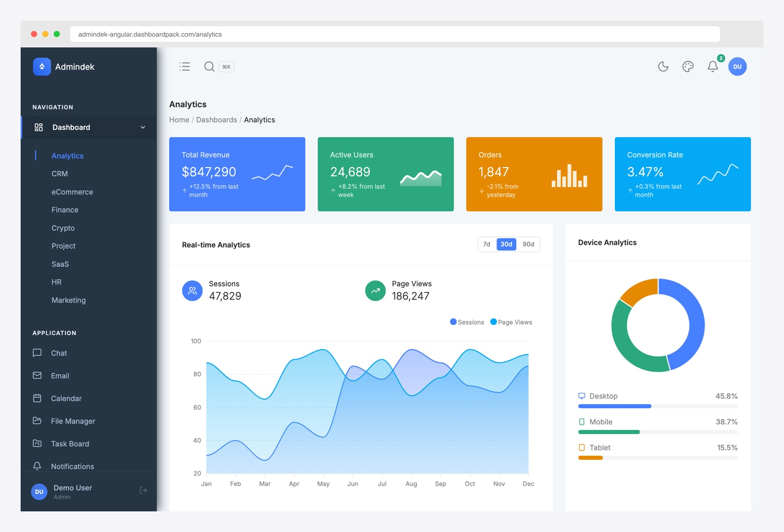
Task: Click the Demo User avatar in sidebar
Action: pos(39,492)
